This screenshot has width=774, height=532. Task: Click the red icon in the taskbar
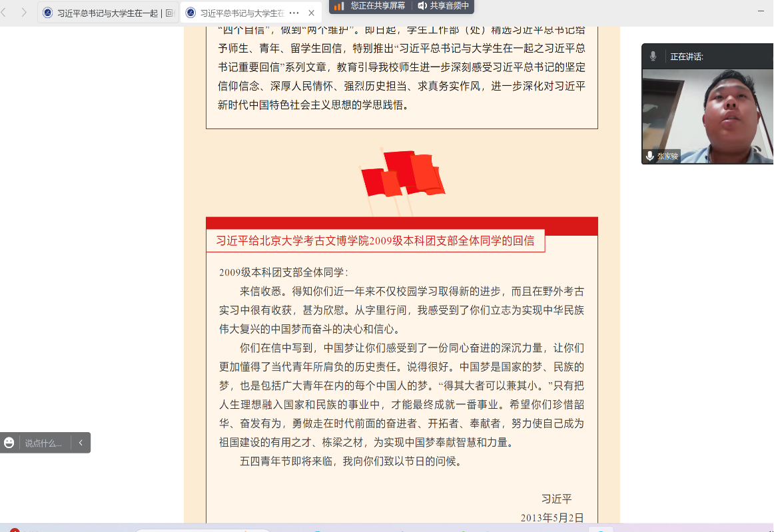tap(14, 530)
